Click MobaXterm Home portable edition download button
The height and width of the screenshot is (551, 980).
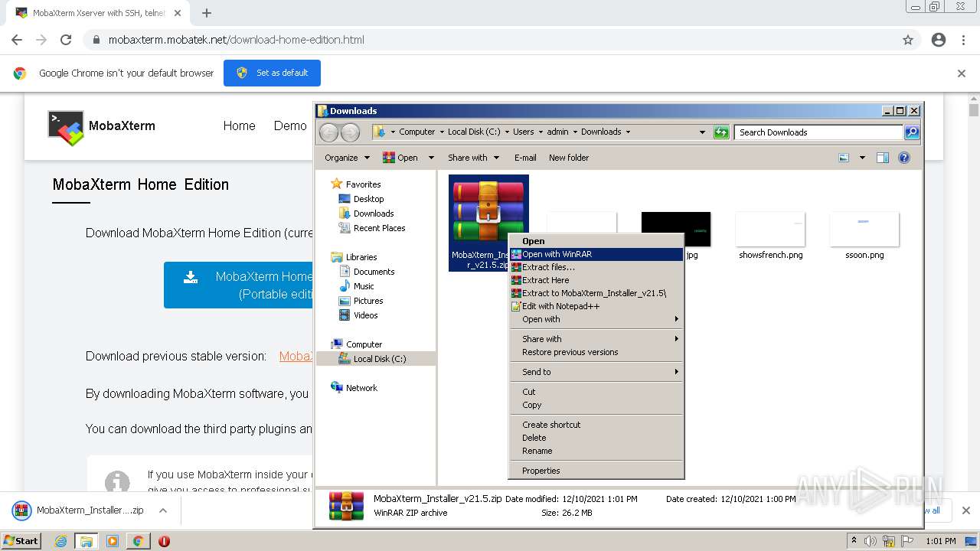[238, 285]
